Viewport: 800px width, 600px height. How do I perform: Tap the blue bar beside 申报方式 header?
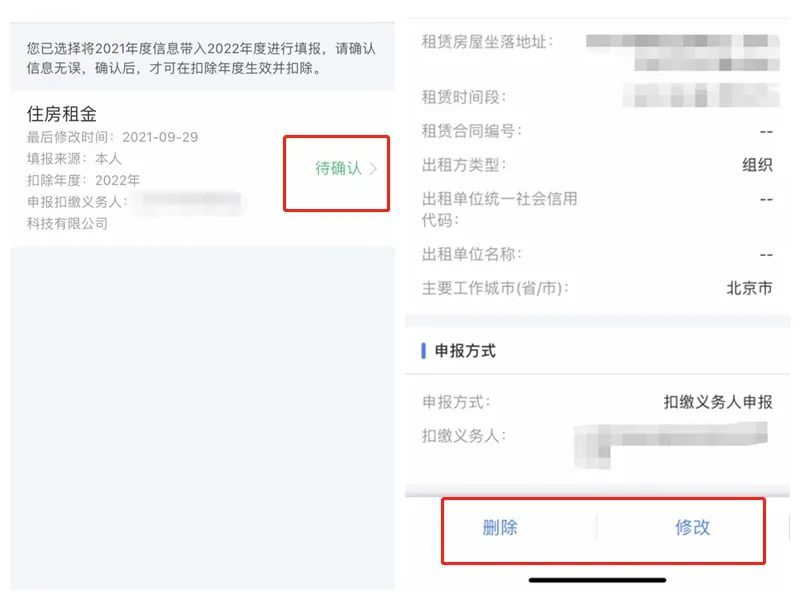(424, 351)
